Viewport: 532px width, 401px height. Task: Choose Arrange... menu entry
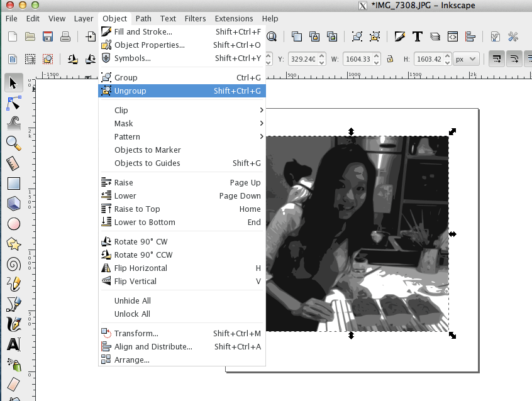(182, 360)
